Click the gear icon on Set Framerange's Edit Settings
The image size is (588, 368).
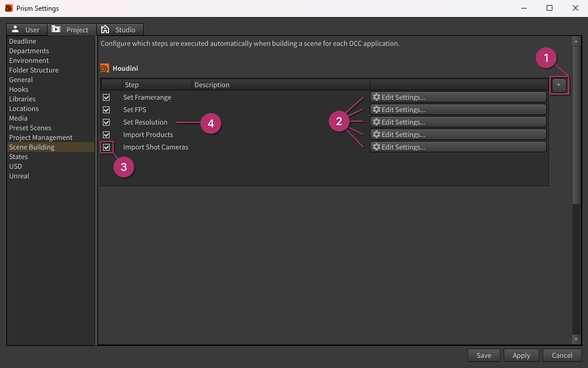(377, 97)
